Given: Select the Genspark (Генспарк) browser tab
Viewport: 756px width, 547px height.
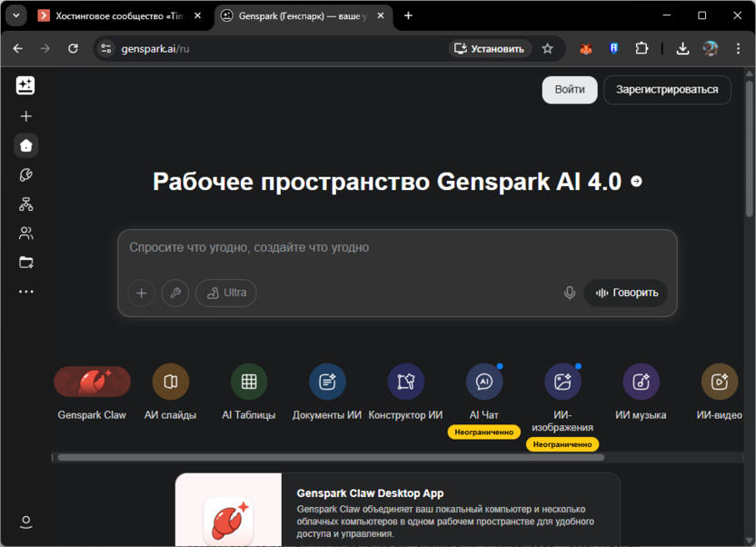Looking at the screenshot, I should [303, 16].
